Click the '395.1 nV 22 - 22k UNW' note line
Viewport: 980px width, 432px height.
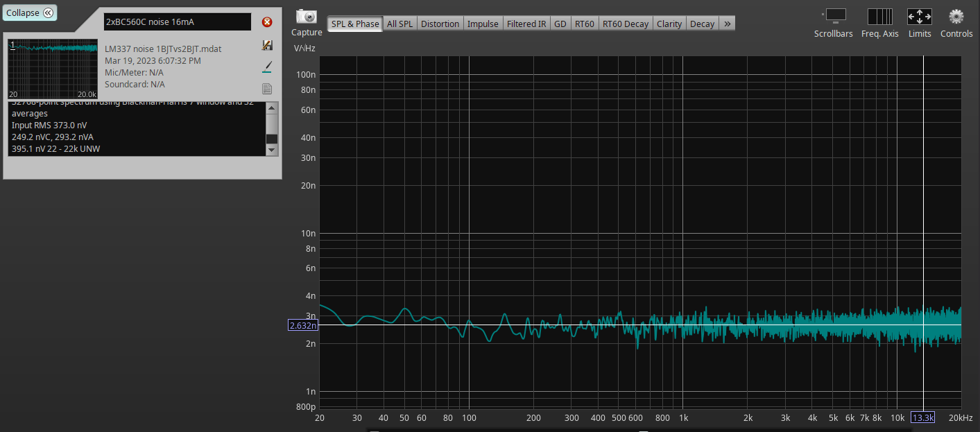click(56, 148)
